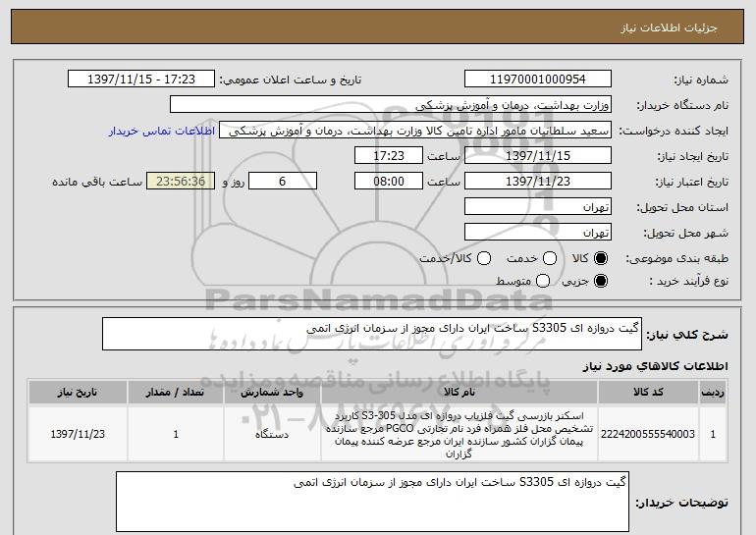Screen dimensions: 756x535
Task: Select the کالا/خدمت radio button
Action: [x=484, y=258]
